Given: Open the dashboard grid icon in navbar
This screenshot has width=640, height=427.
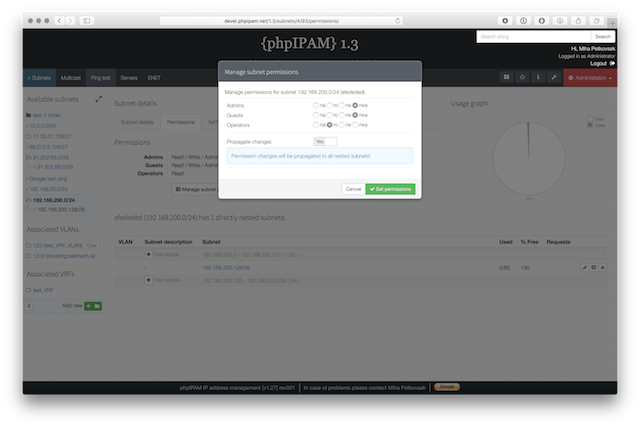Looking at the screenshot, I should (x=507, y=76).
